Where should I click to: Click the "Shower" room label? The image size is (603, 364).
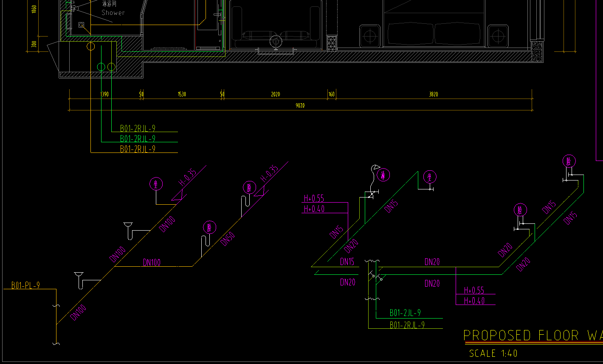[x=113, y=13]
